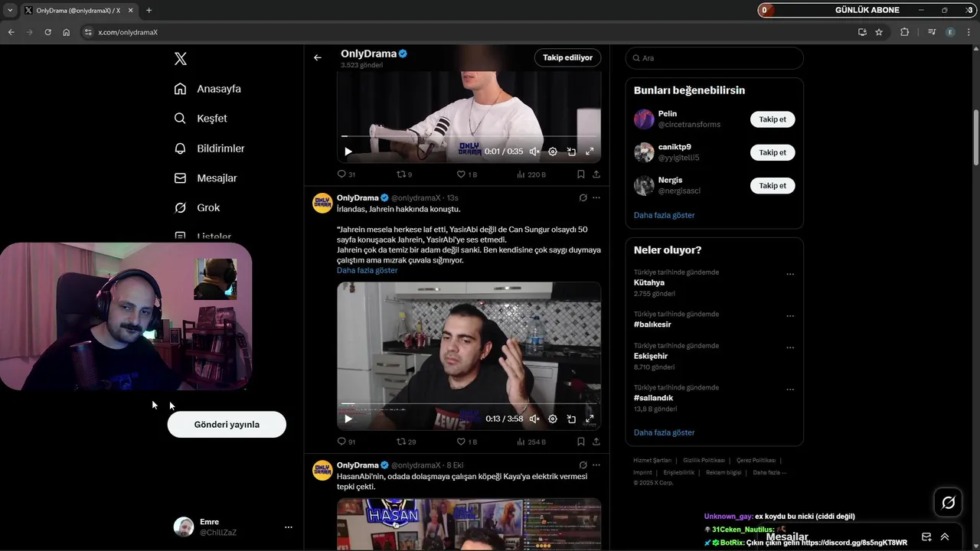Repost the post with 29 reposts
The image size is (980, 551).
[x=406, y=442]
